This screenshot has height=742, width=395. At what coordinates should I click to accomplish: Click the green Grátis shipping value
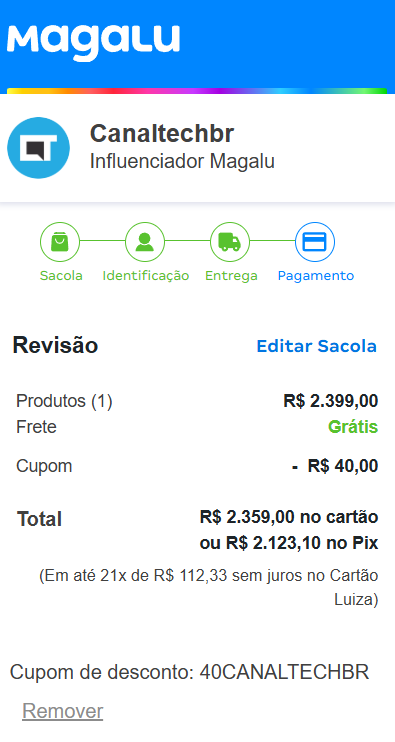coord(353,427)
